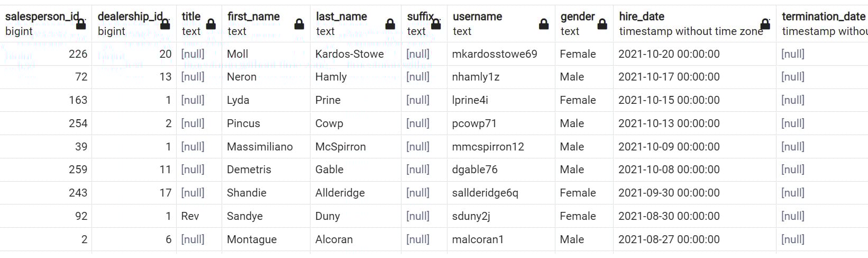Viewport: 868px width, 258px height.
Task: Click dealership_id cell with value 17
Action: (x=134, y=193)
